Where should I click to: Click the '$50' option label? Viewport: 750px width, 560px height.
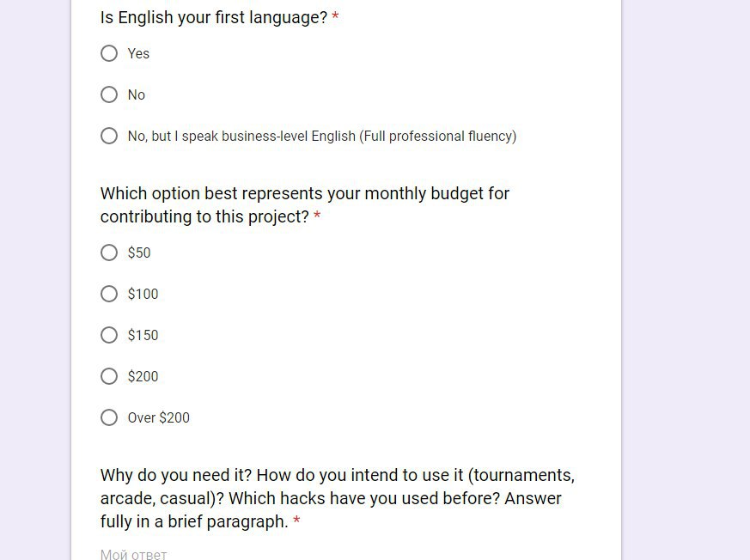pyautogui.click(x=139, y=253)
